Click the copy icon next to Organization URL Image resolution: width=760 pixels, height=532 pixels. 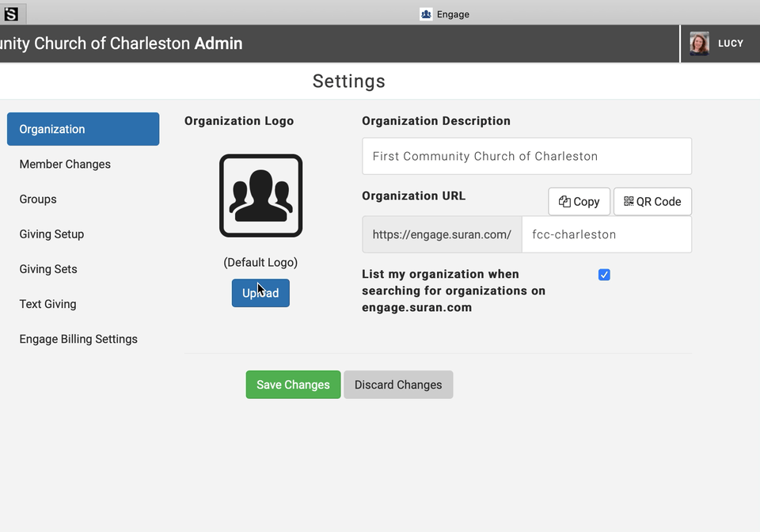coord(565,202)
